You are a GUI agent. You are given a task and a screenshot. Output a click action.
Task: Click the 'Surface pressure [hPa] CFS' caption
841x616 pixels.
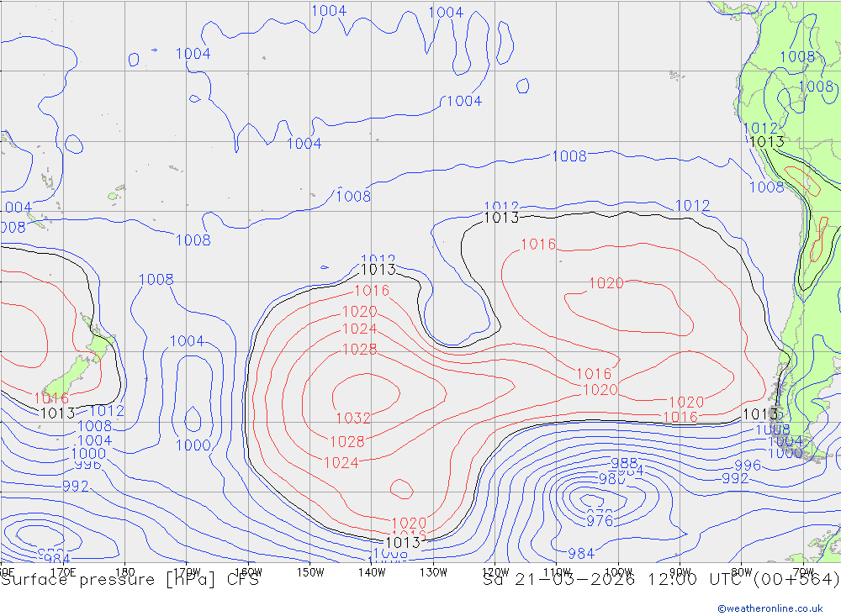coord(130,580)
